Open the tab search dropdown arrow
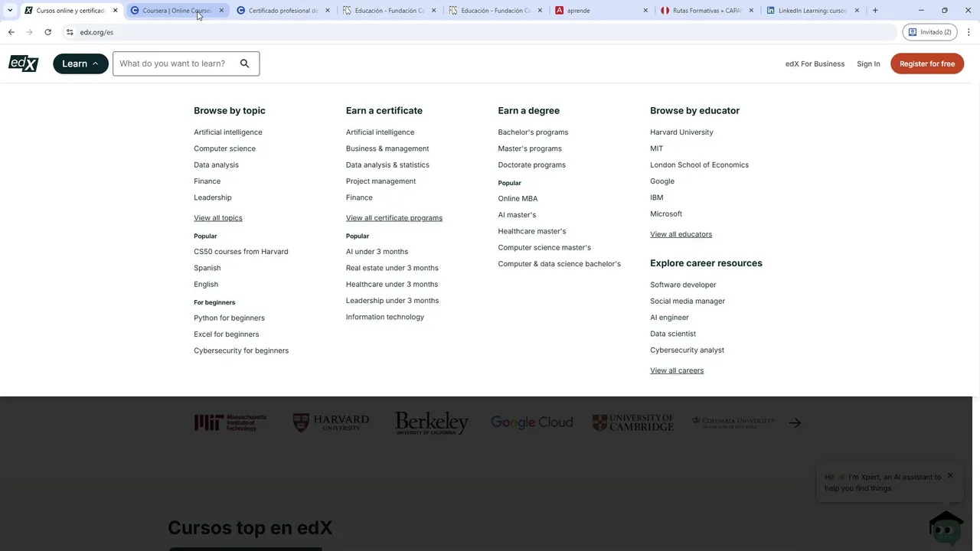This screenshot has height=551, width=980. 9,11
